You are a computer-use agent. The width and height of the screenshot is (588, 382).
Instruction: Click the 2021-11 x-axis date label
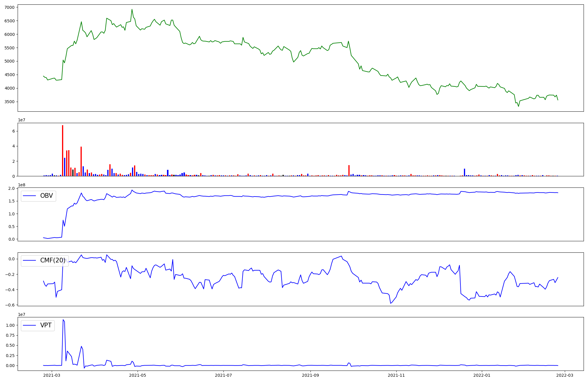[x=397, y=375]
